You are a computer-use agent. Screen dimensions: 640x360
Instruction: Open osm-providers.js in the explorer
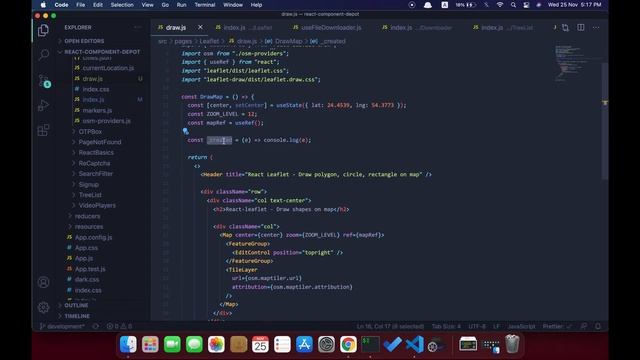(x=106, y=121)
